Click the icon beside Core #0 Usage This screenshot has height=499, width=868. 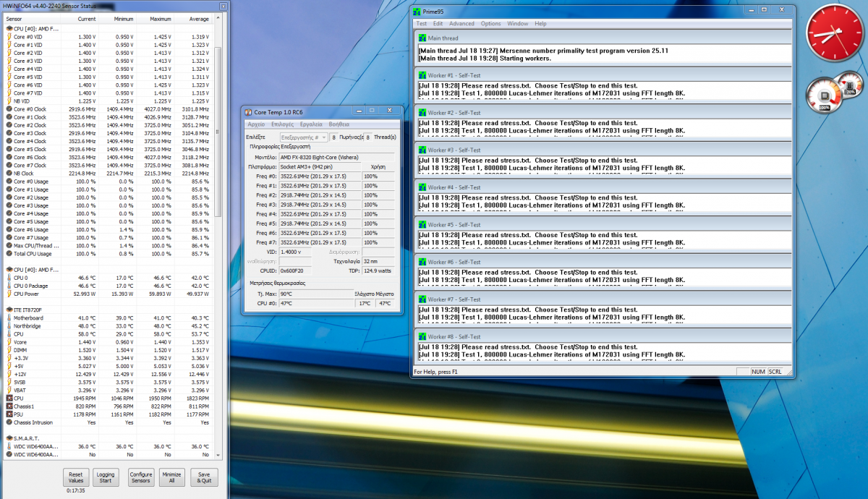pyautogui.click(x=9, y=182)
